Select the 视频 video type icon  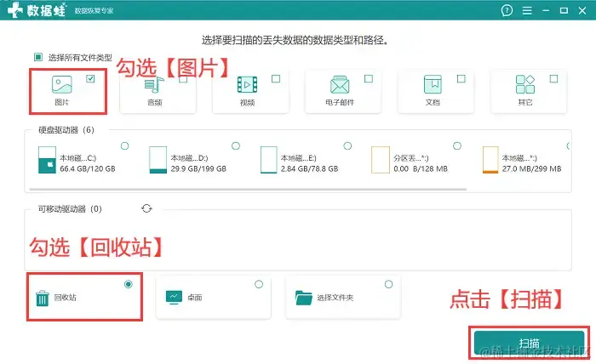(x=247, y=84)
